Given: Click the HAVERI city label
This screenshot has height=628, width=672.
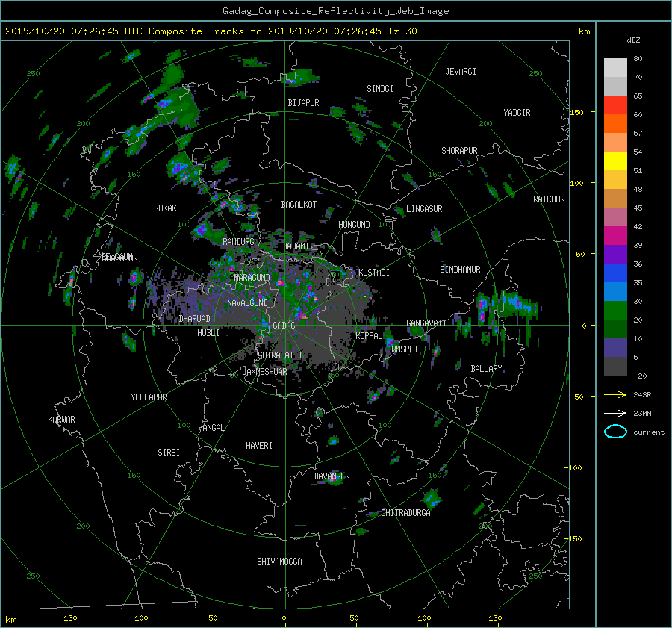Looking at the screenshot, I should tap(259, 445).
